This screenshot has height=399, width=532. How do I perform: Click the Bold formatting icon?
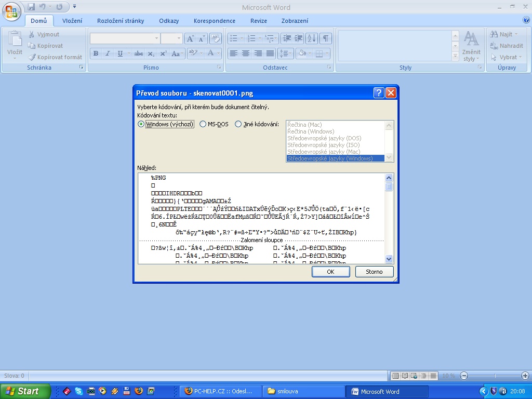coord(96,54)
